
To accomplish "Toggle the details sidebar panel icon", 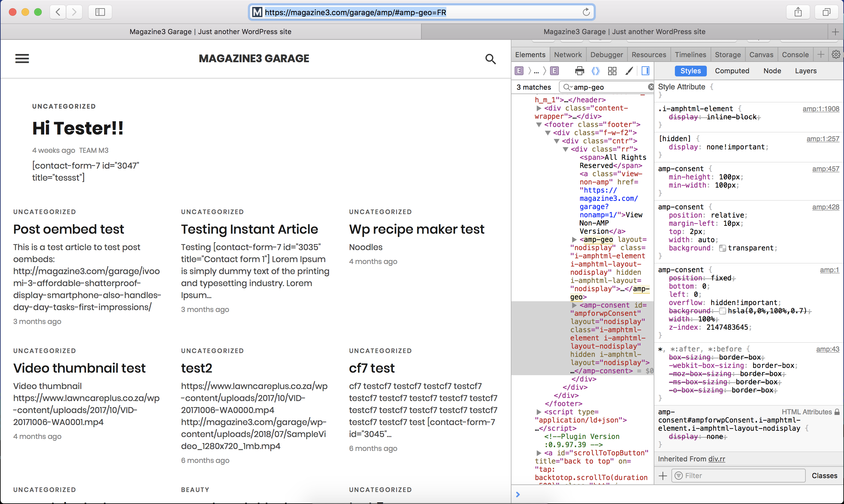I will (x=645, y=71).
